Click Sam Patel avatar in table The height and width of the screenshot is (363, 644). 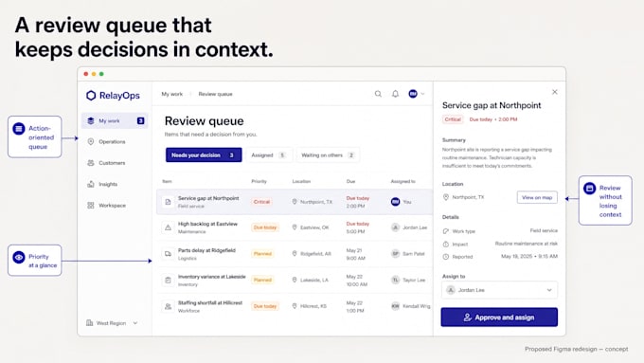click(x=395, y=254)
